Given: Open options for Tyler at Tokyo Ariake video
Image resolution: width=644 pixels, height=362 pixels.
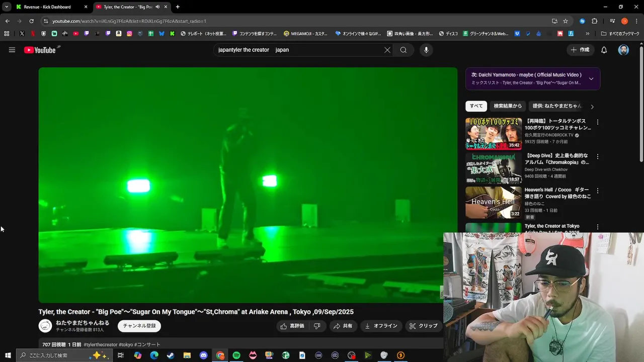Looking at the screenshot, I should tap(598, 227).
